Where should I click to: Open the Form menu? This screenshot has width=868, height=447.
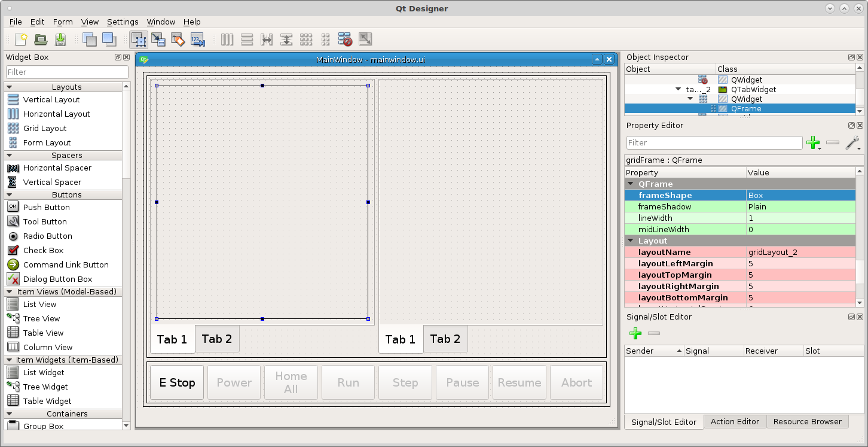click(x=63, y=22)
